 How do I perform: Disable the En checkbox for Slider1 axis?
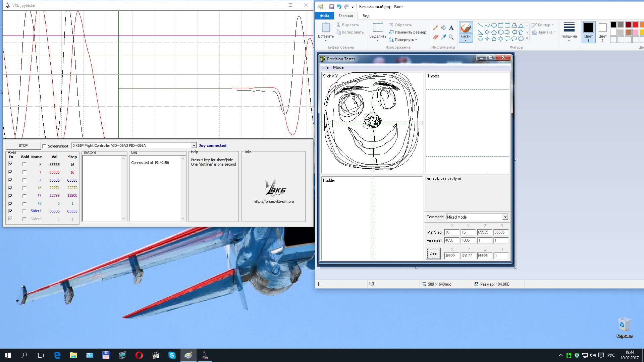point(10,211)
